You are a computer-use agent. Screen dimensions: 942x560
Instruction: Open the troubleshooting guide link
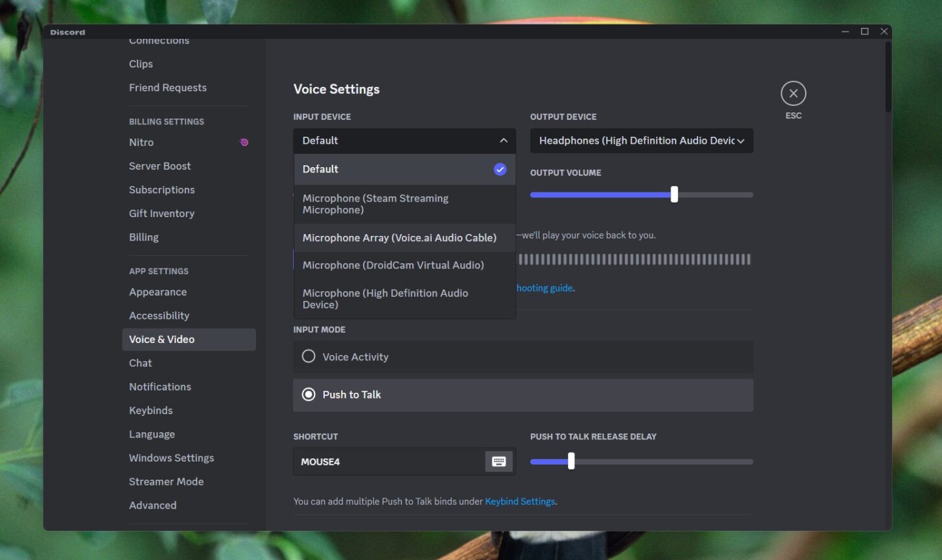(x=543, y=287)
